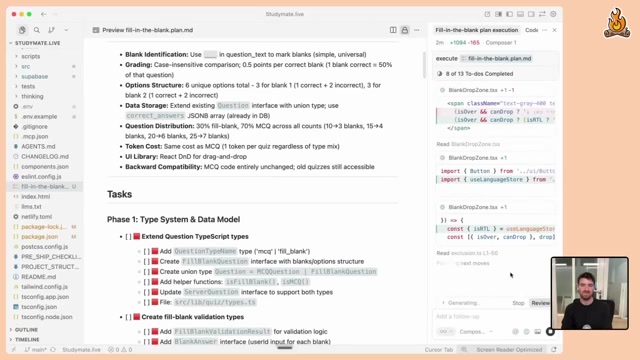Image resolution: width=640 pixels, height=360 pixels.
Task: Click Screen Reader Optimized status item
Action: click(509, 349)
